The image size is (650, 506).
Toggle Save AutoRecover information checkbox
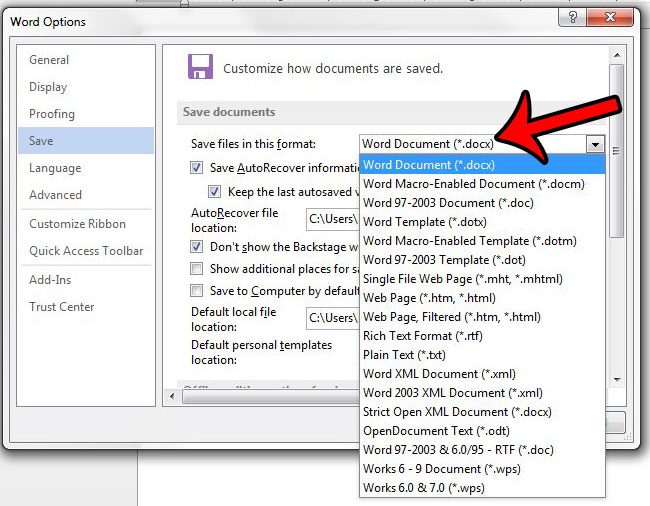point(197,167)
